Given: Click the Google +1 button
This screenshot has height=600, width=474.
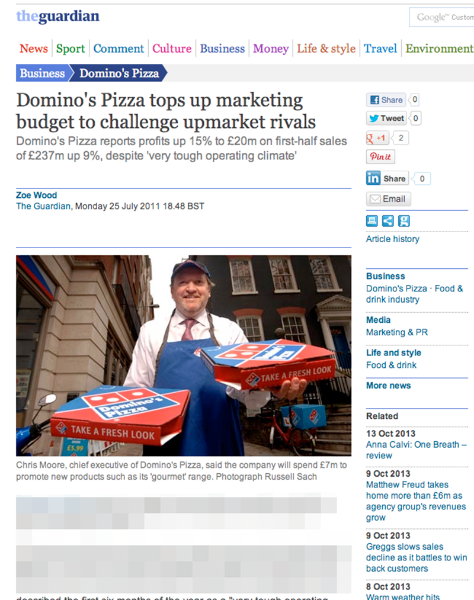Looking at the screenshot, I should 377,138.
